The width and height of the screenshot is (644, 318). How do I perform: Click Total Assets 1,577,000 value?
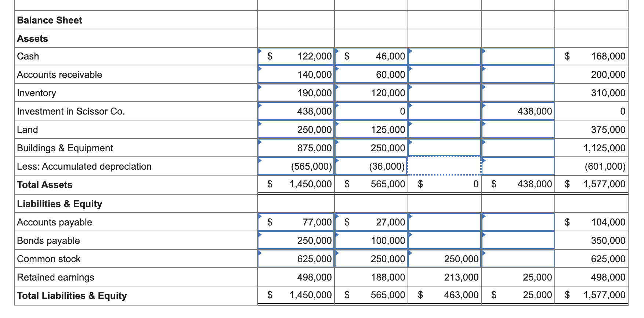(604, 184)
